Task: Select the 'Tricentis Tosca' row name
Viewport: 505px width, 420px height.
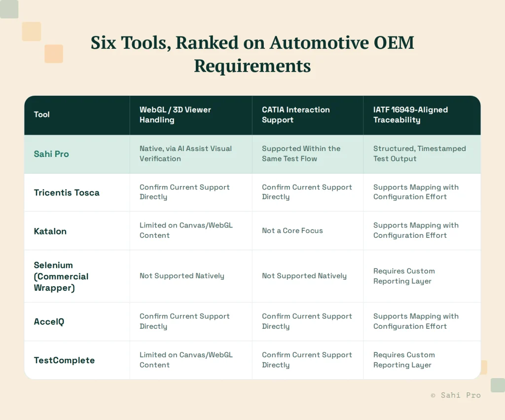Action: pyautogui.click(x=67, y=192)
